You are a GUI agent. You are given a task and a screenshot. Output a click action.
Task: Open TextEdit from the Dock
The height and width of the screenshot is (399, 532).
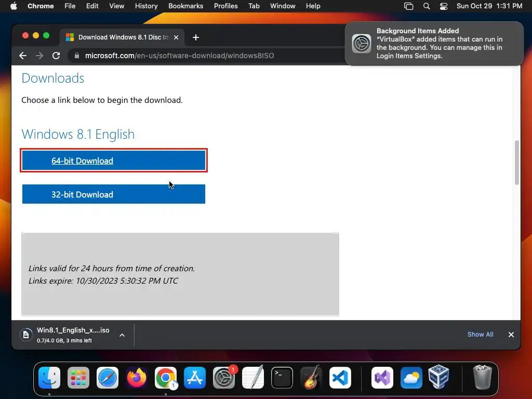click(253, 378)
